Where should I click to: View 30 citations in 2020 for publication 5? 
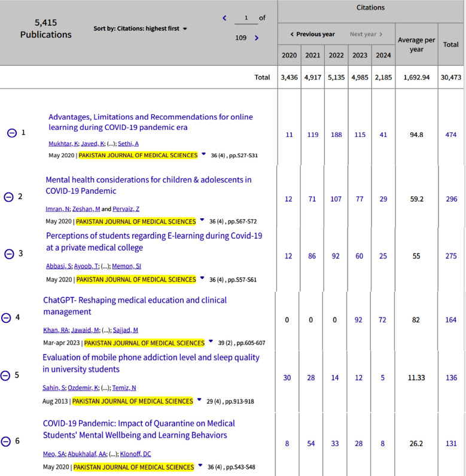[x=287, y=378]
